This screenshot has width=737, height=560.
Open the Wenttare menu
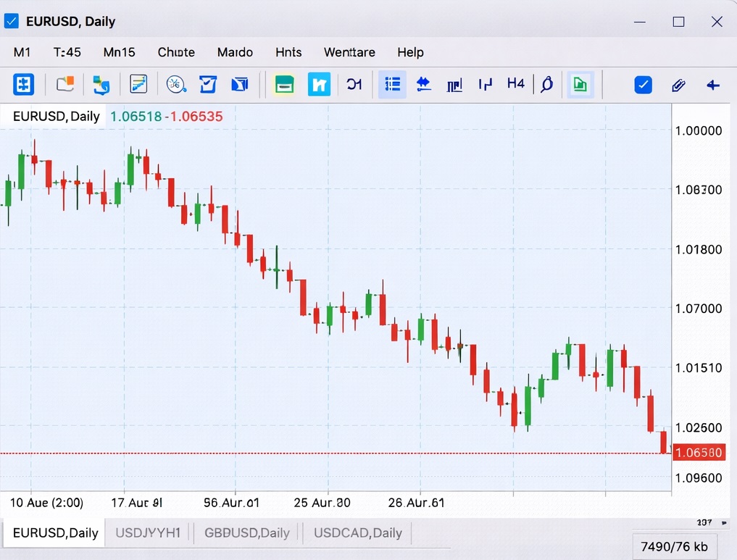[349, 52]
